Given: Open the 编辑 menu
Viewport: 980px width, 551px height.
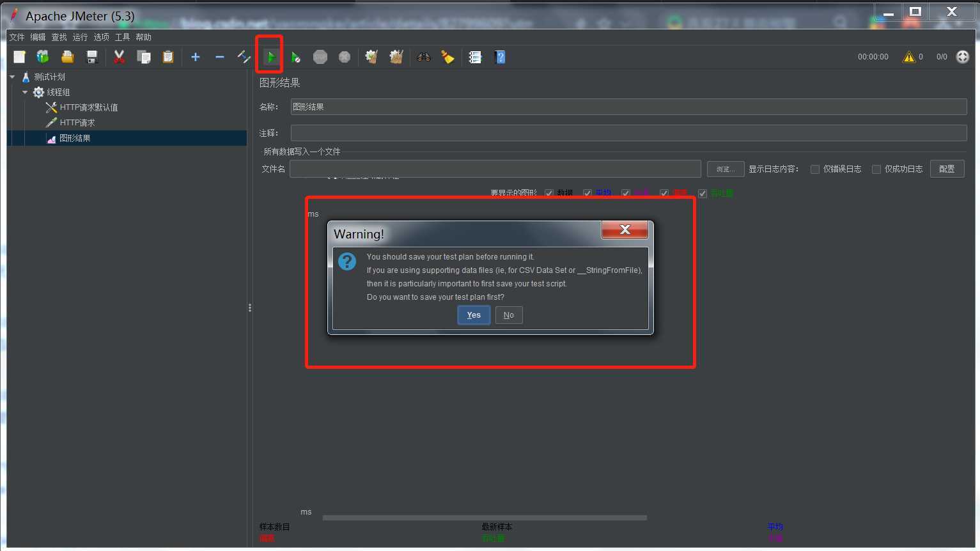Looking at the screenshot, I should [x=38, y=37].
